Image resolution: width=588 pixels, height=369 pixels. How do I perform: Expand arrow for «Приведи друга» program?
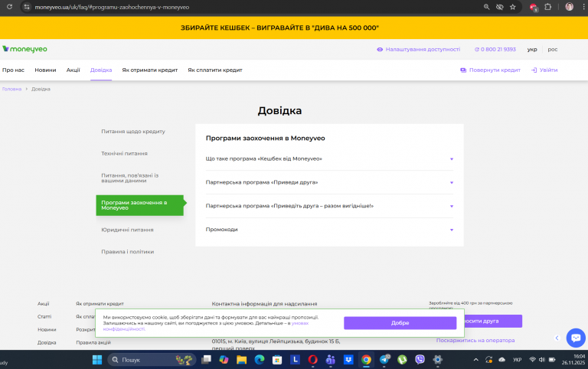[452, 183]
